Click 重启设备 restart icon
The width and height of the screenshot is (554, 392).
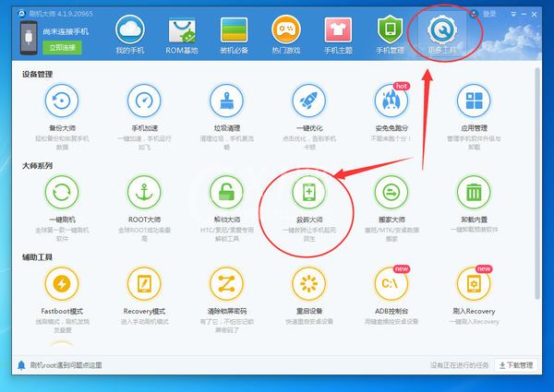click(309, 284)
